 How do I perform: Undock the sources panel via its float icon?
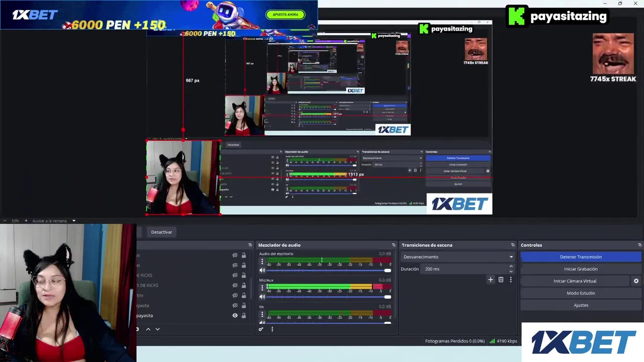[250, 245]
